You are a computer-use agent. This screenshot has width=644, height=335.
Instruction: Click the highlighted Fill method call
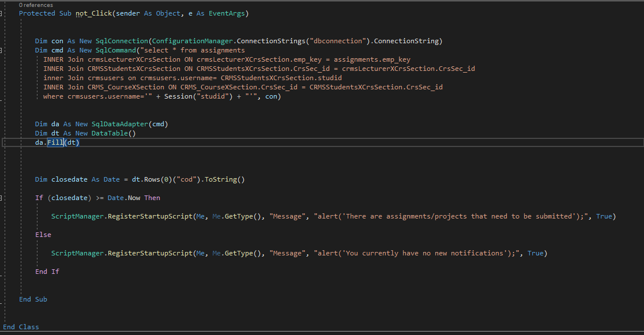click(x=55, y=142)
